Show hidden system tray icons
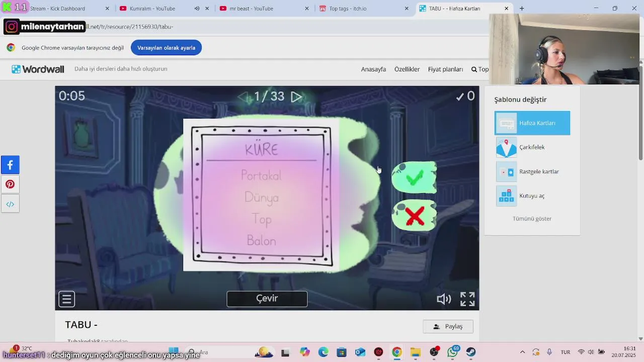The image size is (644, 362). coord(522,352)
